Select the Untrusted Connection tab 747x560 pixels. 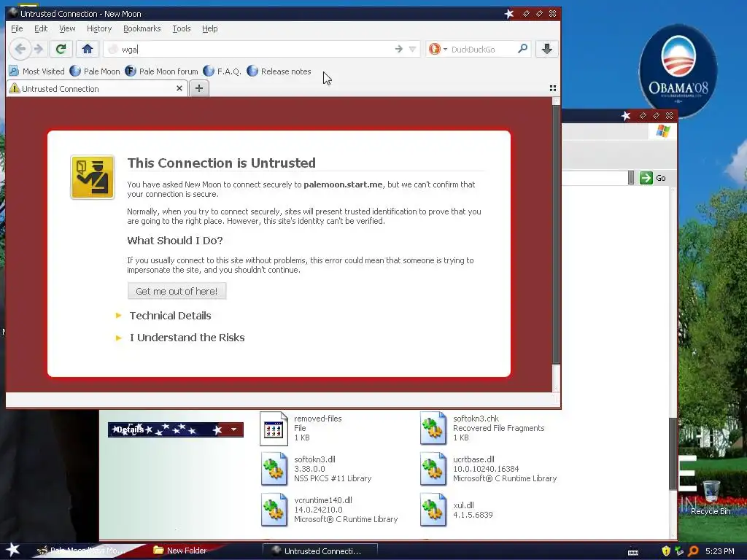(x=97, y=88)
